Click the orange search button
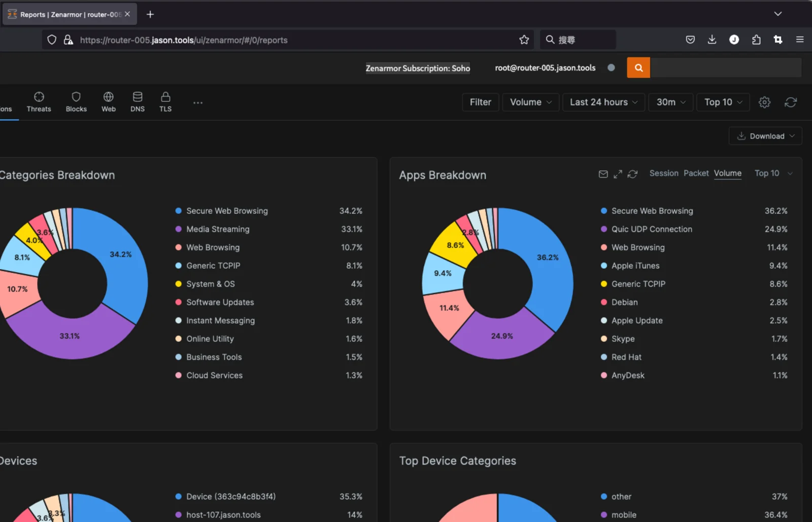Screen dimensions: 812x522 pyautogui.click(x=638, y=68)
